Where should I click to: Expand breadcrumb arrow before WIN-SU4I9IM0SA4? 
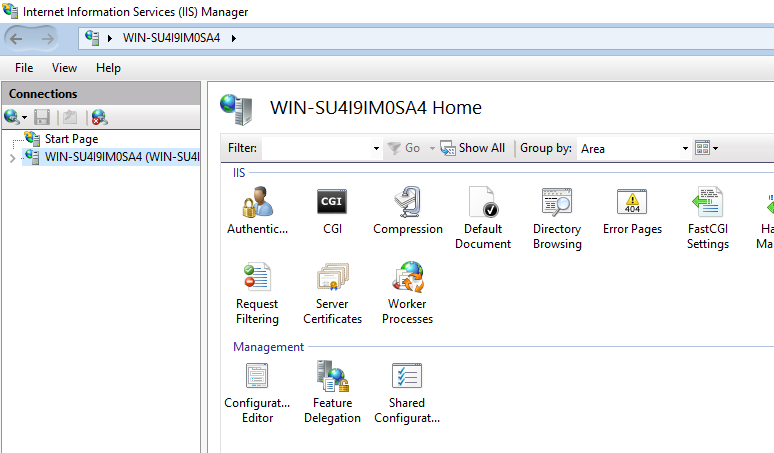(x=110, y=38)
